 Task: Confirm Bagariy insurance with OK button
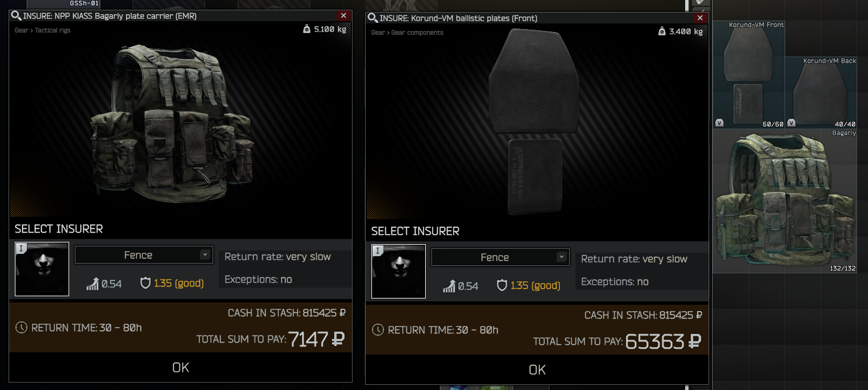click(x=181, y=368)
